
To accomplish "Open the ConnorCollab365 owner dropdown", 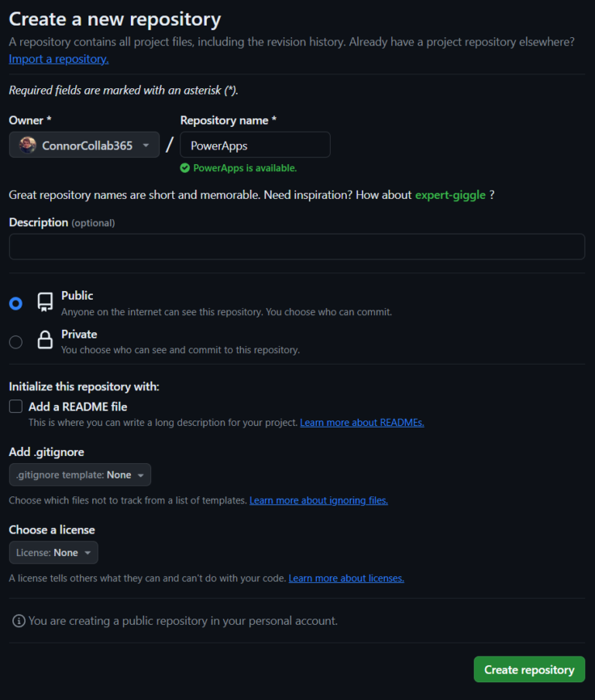I will (84, 144).
